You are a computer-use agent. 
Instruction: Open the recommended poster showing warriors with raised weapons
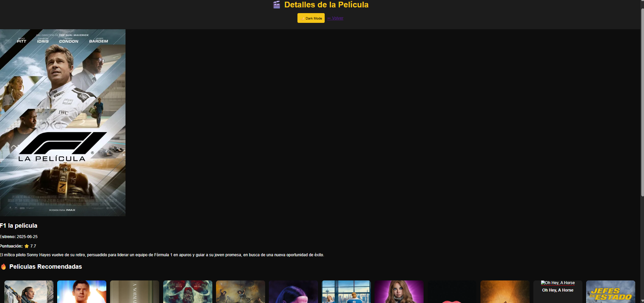(241, 292)
